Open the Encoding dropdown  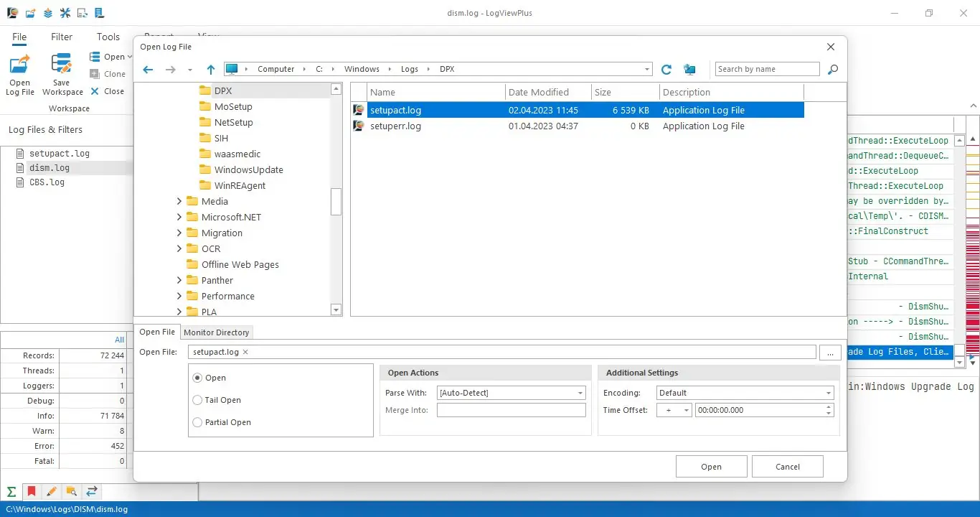coord(829,393)
